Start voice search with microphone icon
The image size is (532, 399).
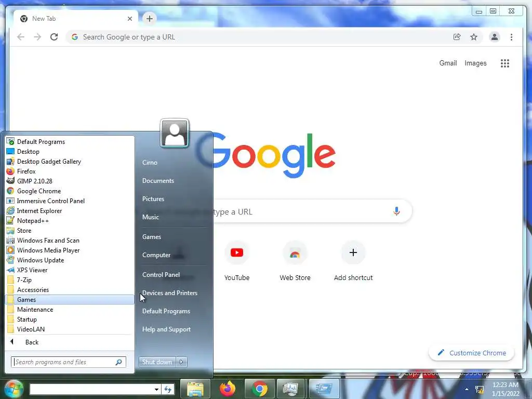pos(396,211)
